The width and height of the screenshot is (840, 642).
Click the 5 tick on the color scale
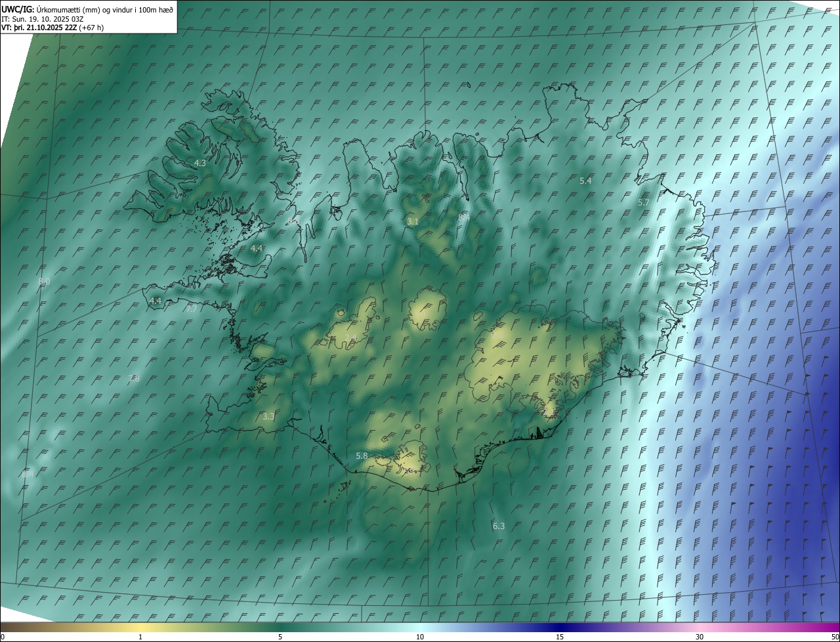coord(280,637)
